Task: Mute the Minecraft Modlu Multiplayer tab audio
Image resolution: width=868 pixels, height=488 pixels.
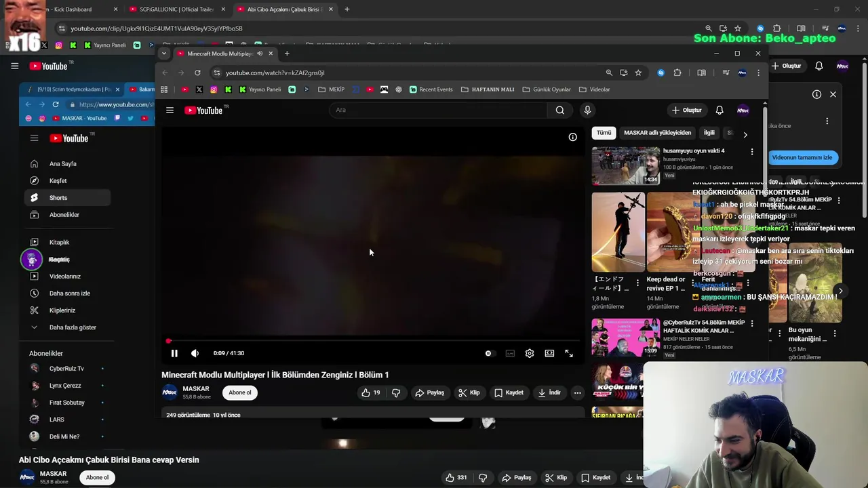Action: [x=260, y=54]
